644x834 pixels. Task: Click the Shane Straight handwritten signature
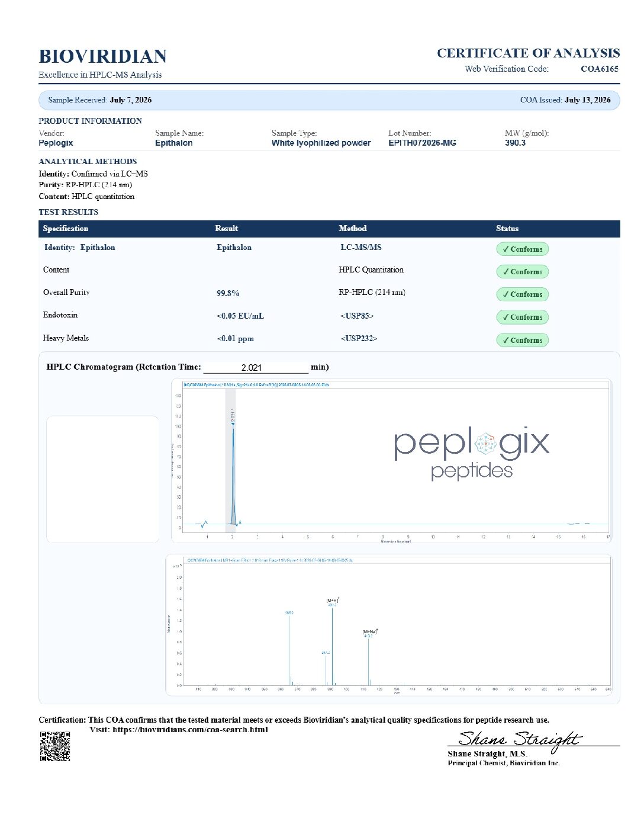pos(520,740)
